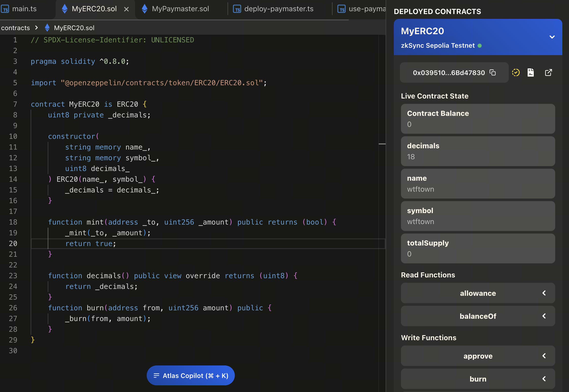Click the green network status dot

pyautogui.click(x=480, y=46)
